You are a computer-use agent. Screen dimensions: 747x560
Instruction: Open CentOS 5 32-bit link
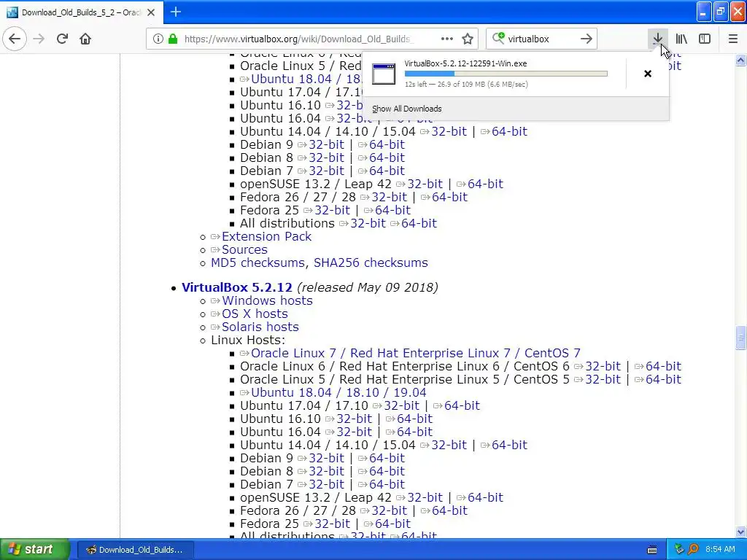[603, 379]
